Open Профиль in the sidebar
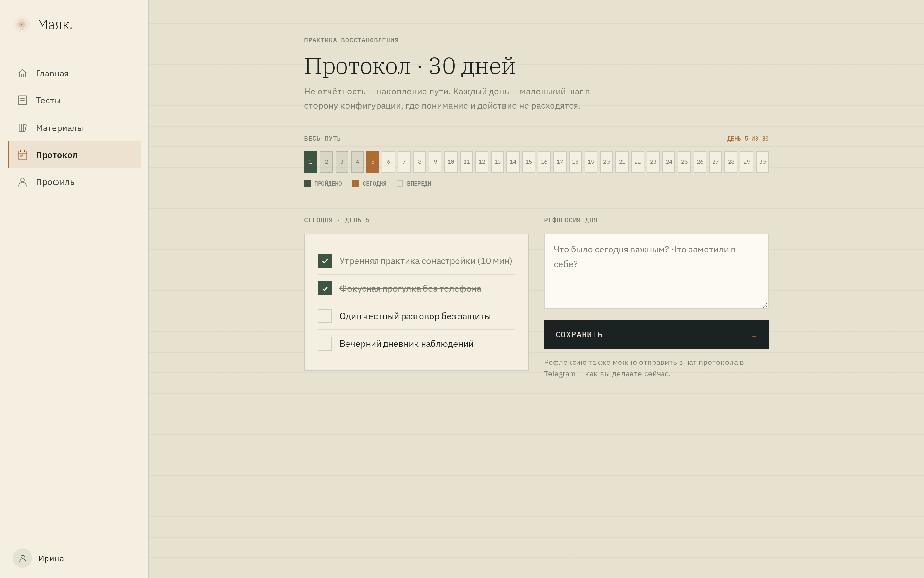The image size is (924, 578). (74, 182)
